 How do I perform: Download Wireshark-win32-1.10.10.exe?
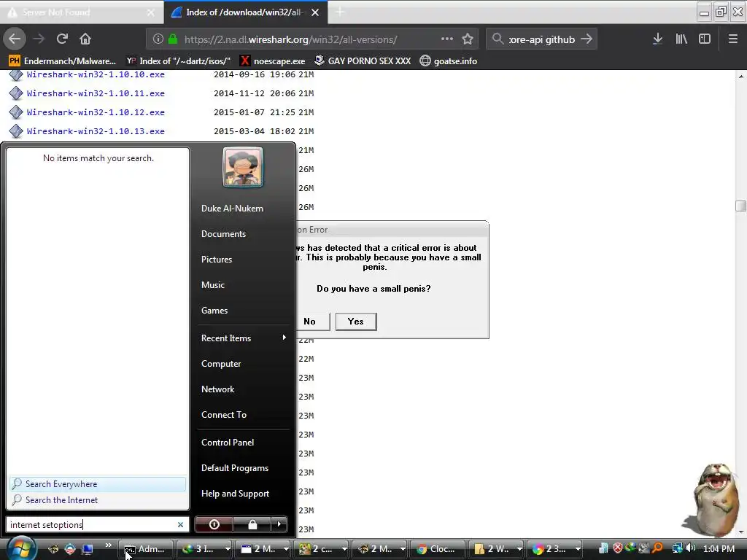[x=96, y=74]
